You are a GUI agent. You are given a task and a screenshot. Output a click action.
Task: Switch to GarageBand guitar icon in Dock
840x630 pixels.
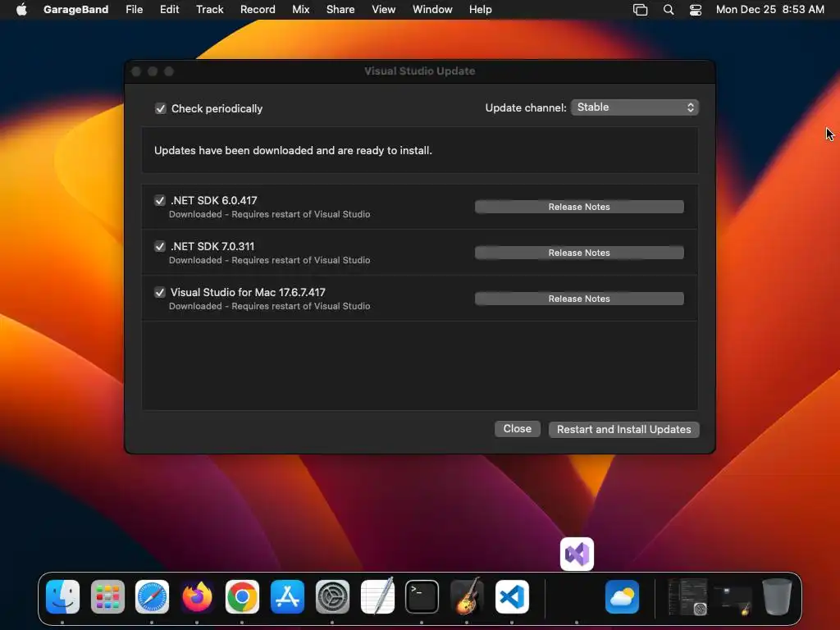[x=467, y=596]
